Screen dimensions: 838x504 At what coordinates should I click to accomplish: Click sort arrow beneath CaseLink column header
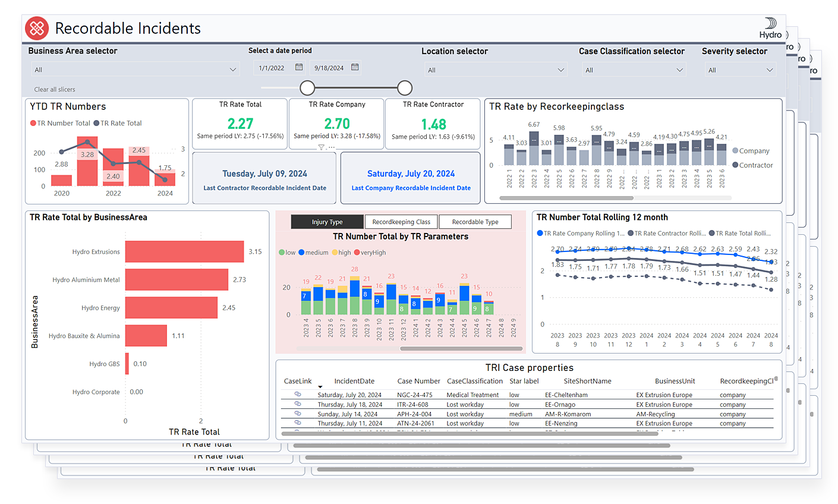(320, 387)
